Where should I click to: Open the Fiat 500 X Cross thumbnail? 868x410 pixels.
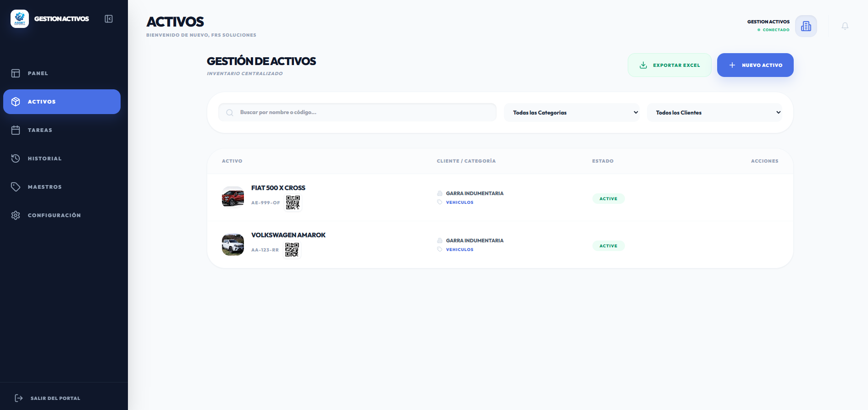point(233,197)
